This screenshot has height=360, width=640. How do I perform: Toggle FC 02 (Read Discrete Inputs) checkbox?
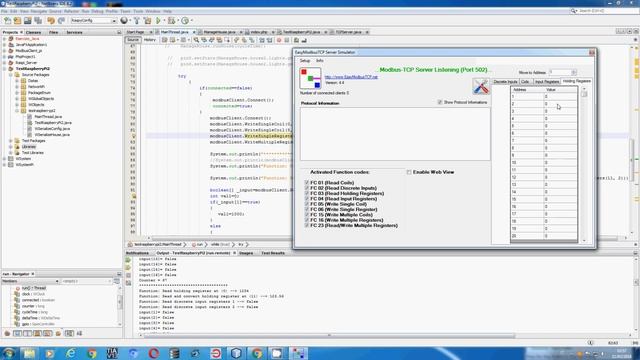307,188
